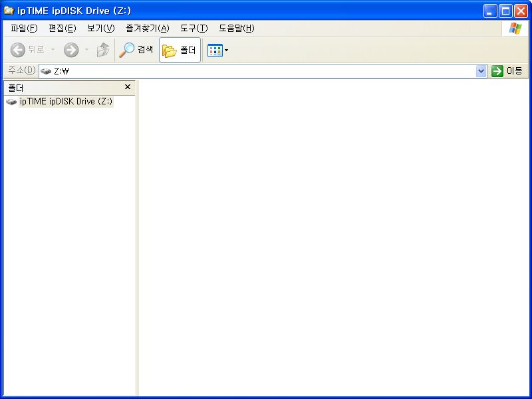Viewport: 532px width, 399px height.
Task: Click the Back (뒤로) arrow icon
Action: [x=18, y=51]
